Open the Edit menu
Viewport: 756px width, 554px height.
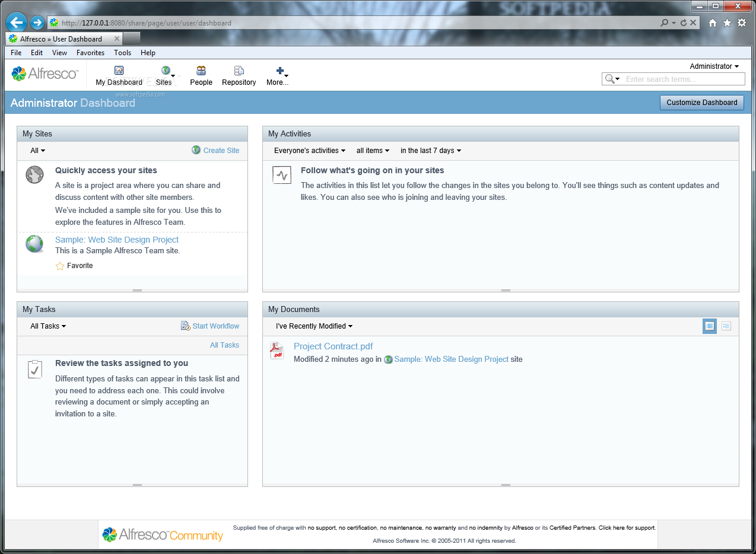(x=37, y=53)
